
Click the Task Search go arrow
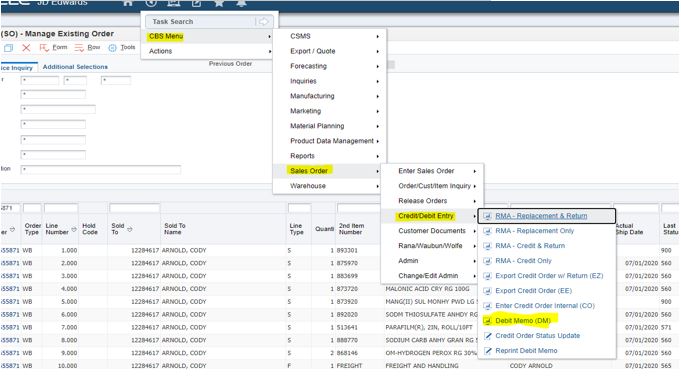coord(263,22)
